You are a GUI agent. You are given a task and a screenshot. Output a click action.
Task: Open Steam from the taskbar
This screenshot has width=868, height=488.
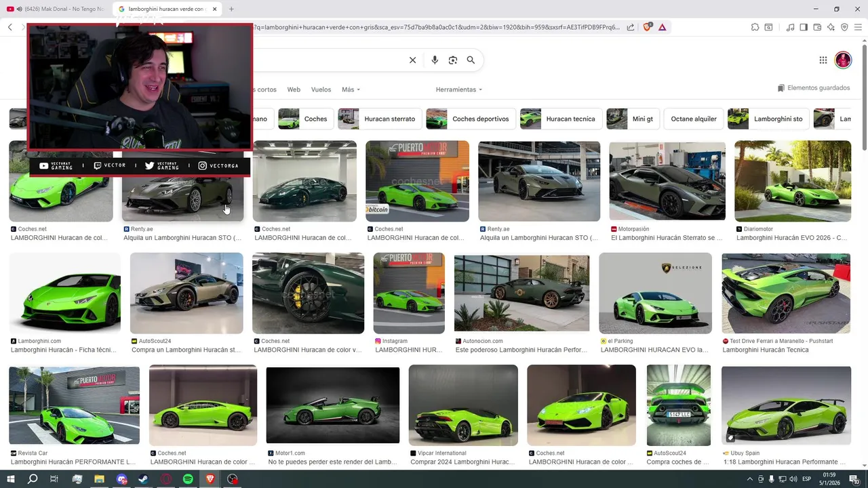143,479
